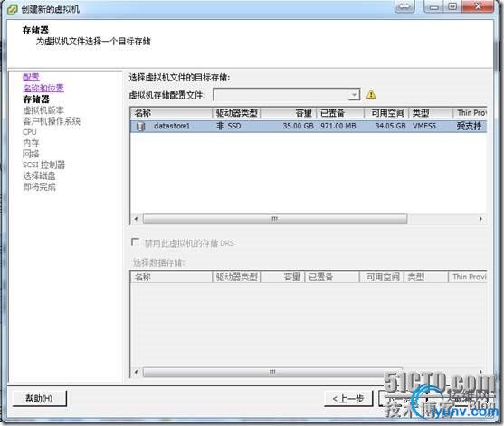Click 已置备 header in lower datastore table
Screen dimensions: 504x426
pyautogui.click(x=332, y=277)
